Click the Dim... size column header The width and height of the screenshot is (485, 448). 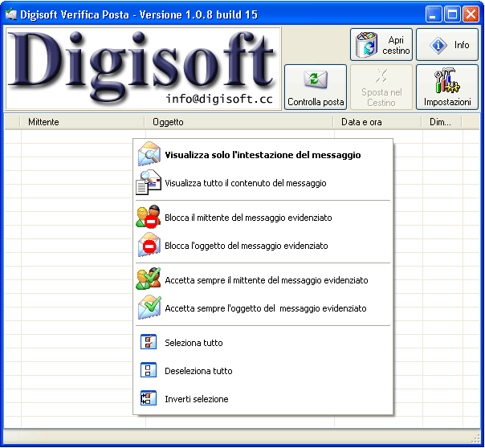(x=441, y=122)
